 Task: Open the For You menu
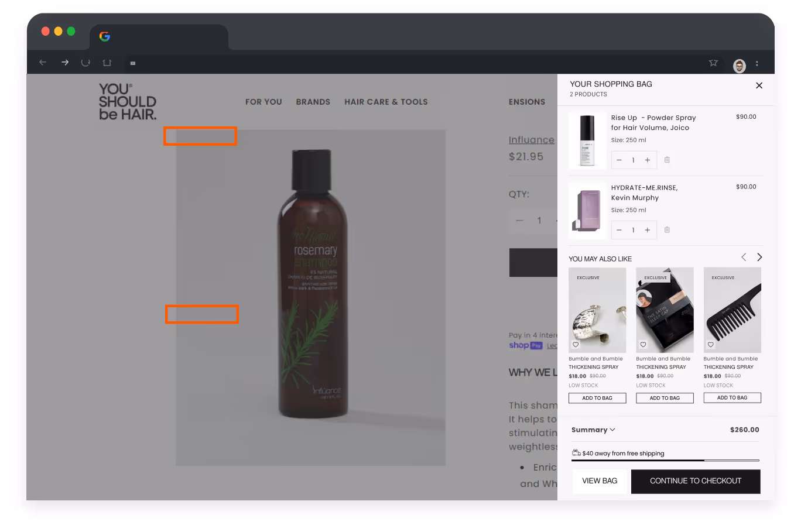(263, 102)
